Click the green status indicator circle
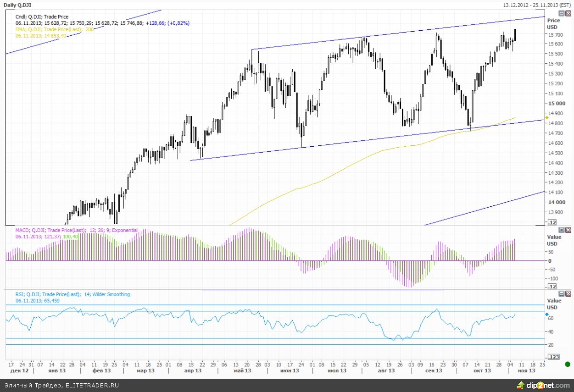The width and height of the screenshot is (574, 392). coord(568,364)
